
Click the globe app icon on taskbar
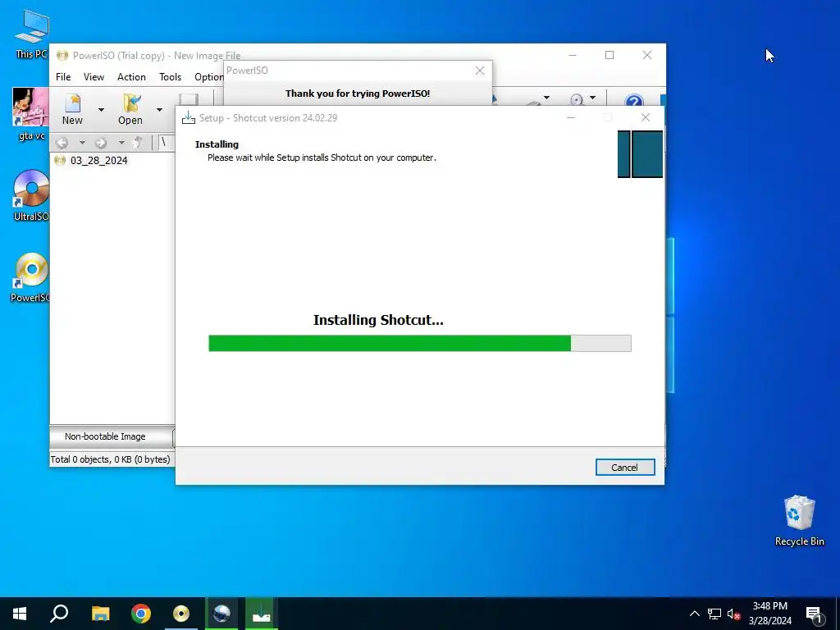point(221,614)
